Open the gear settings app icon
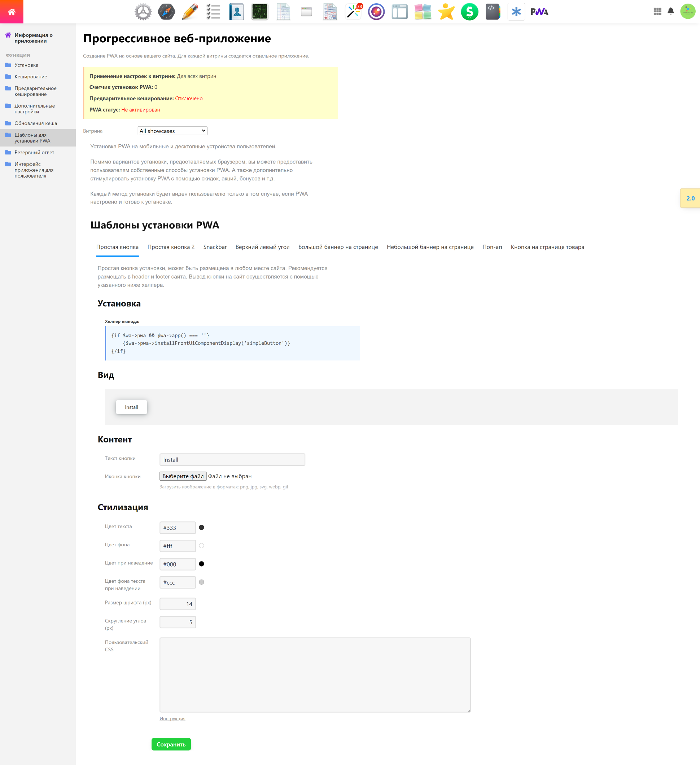The width and height of the screenshot is (700, 765). point(143,12)
